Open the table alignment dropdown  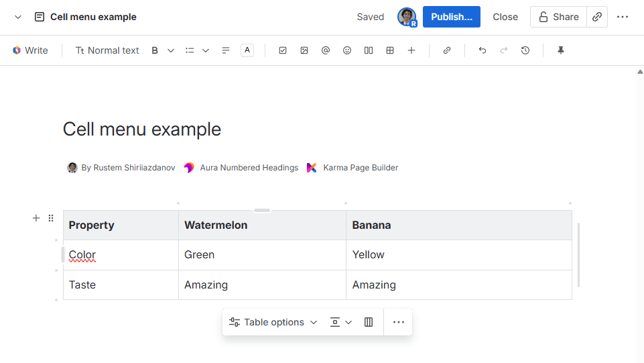(x=341, y=322)
